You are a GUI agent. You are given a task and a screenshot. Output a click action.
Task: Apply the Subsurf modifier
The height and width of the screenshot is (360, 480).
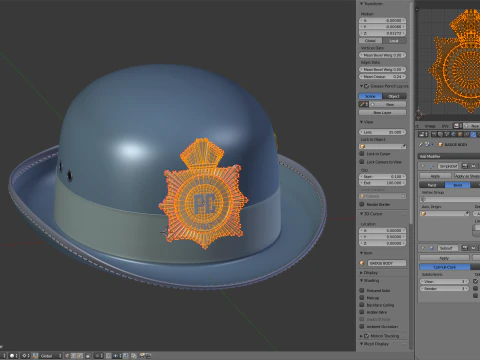(x=444, y=258)
